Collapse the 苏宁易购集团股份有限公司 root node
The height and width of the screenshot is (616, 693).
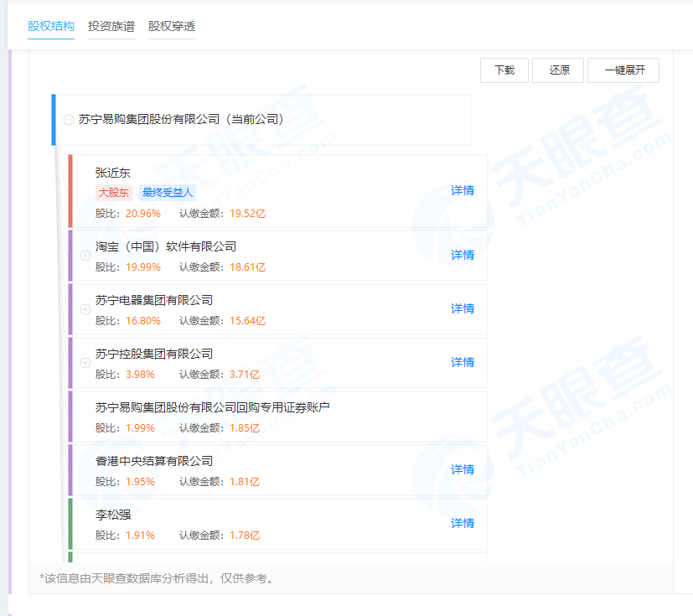[69, 120]
